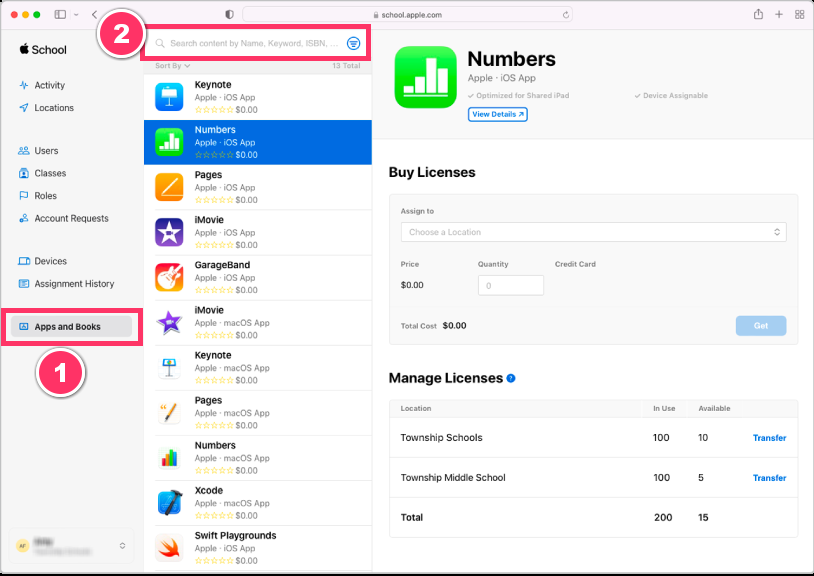Click the iMovie iOS App icon
Screen dimensions: 814x576
(x=169, y=232)
